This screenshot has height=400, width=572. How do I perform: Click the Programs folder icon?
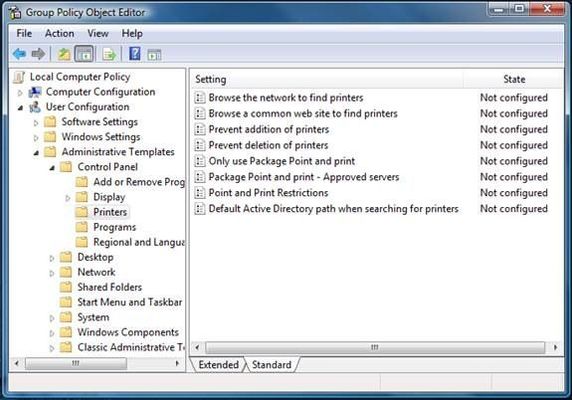pyautogui.click(x=82, y=227)
